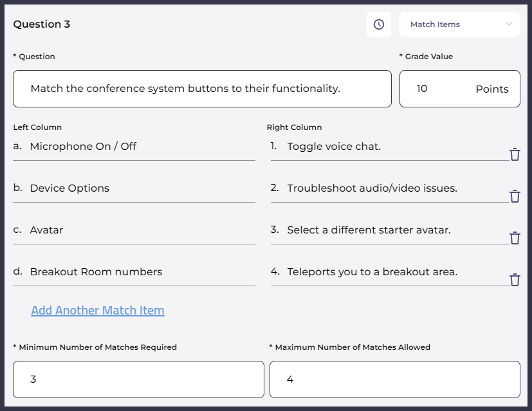The width and height of the screenshot is (532, 411).
Task: Delete the 'Toggle voice chat' match row
Action: (x=515, y=154)
